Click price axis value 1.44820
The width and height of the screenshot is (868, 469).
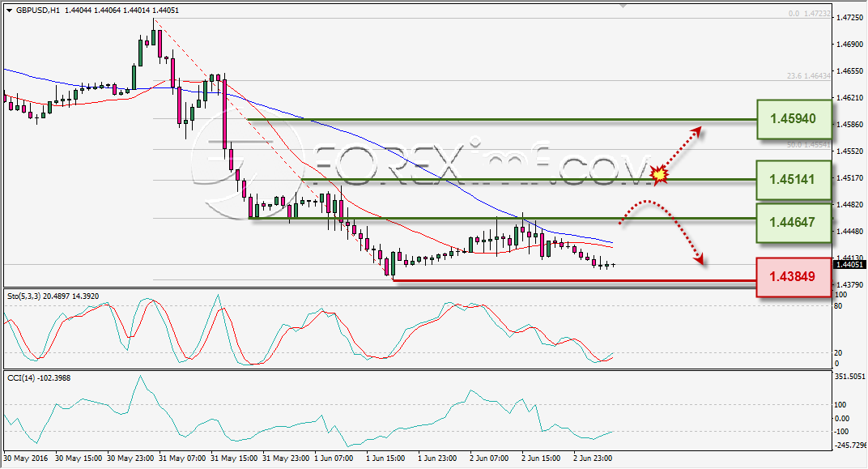point(849,204)
